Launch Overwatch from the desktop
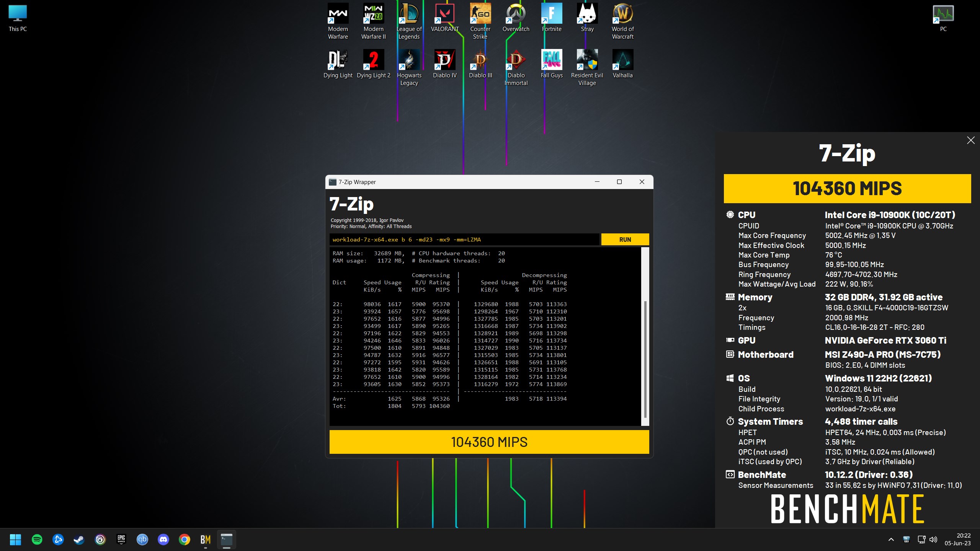The height and width of the screenshot is (551, 980). click(x=516, y=17)
